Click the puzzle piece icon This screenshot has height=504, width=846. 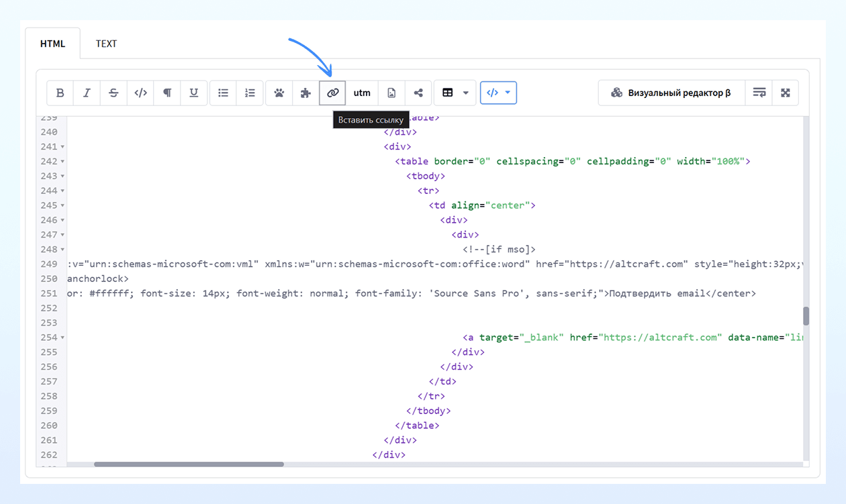(x=305, y=93)
